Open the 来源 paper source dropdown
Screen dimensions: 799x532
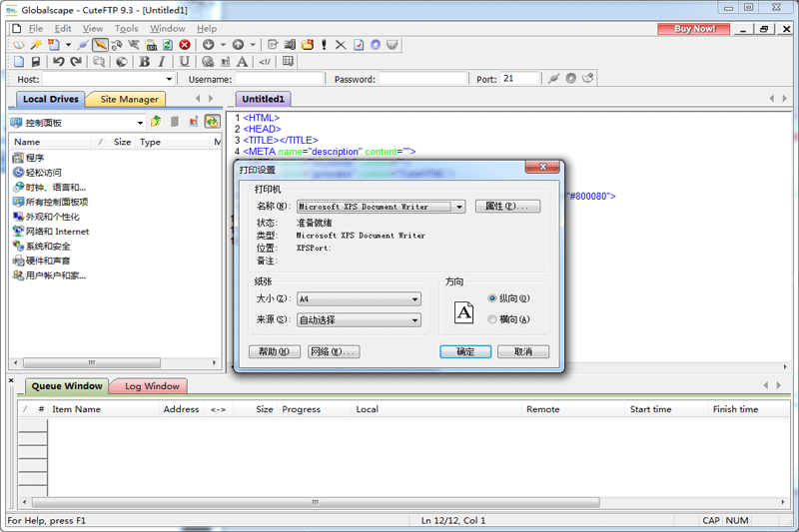pos(414,320)
